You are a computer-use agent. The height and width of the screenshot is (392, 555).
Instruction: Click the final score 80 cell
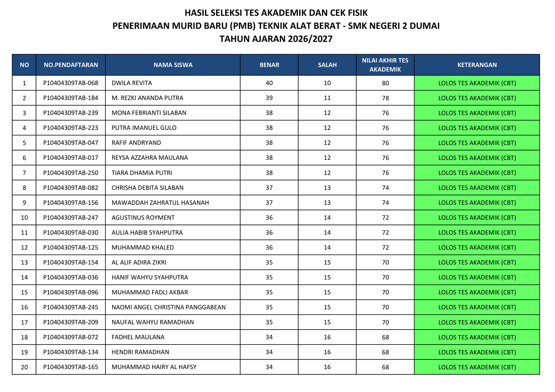coord(385,83)
